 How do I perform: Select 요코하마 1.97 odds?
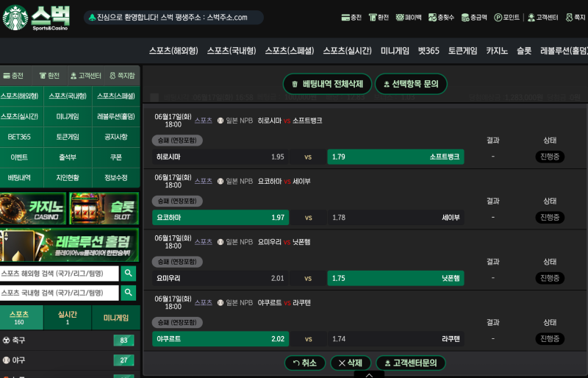pyautogui.click(x=220, y=218)
